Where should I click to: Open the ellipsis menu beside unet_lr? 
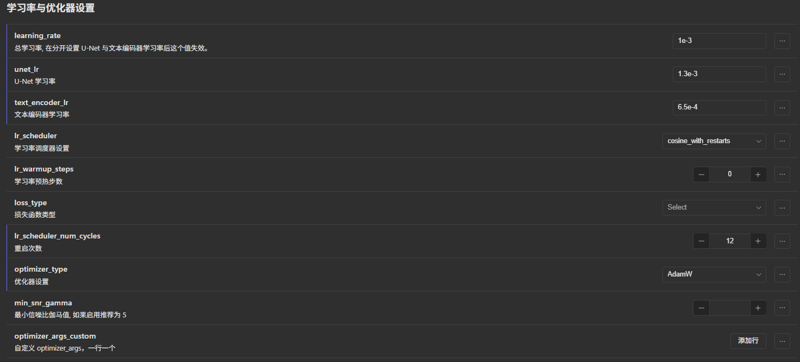pos(782,74)
